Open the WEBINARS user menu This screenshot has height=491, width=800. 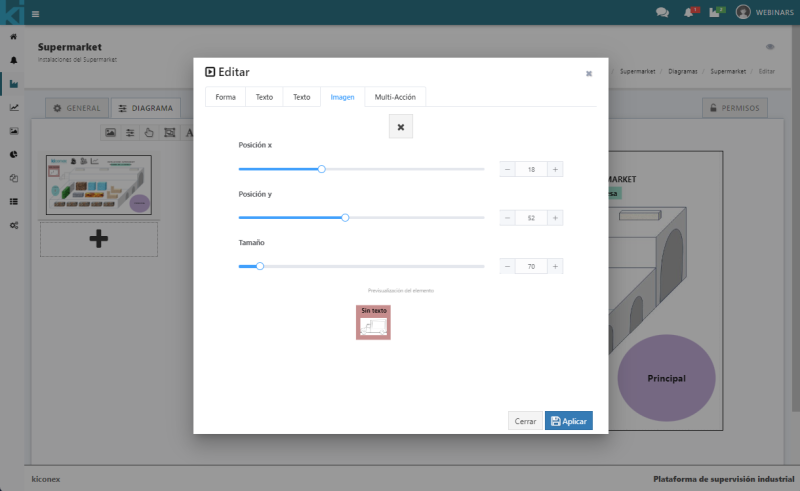pos(764,12)
